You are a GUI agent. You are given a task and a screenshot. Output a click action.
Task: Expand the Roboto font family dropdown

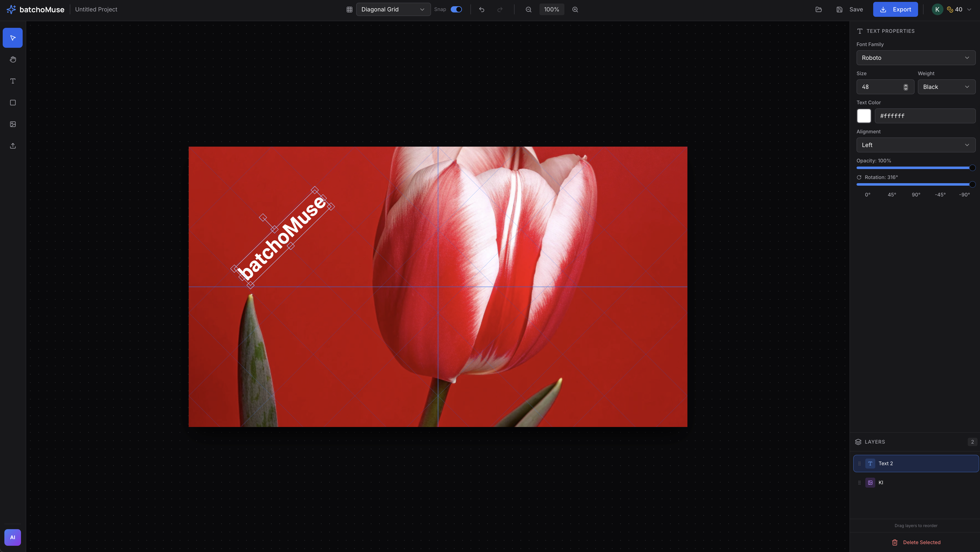tap(916, 58)
